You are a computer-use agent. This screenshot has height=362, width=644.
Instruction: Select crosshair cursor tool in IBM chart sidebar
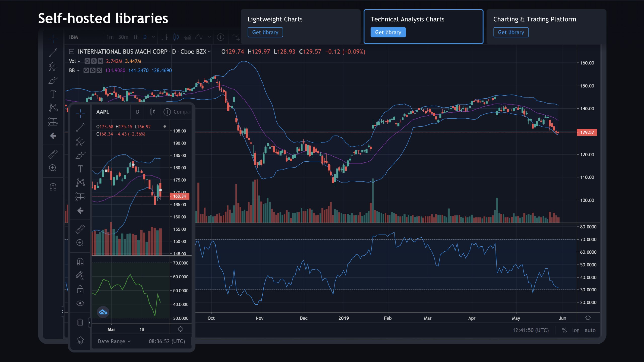[53, 39]
